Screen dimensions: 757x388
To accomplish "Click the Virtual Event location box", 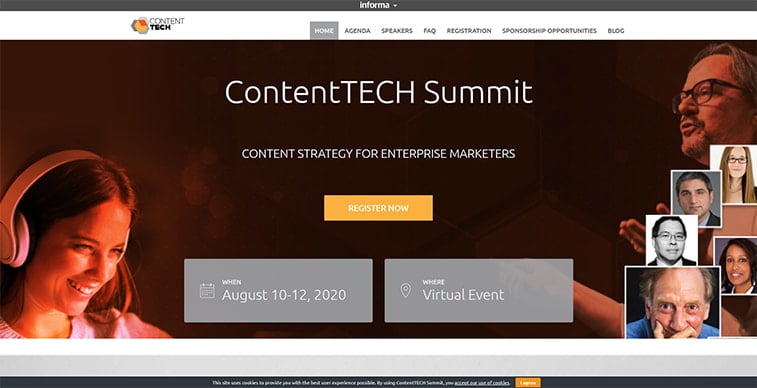I will point(479,291).
